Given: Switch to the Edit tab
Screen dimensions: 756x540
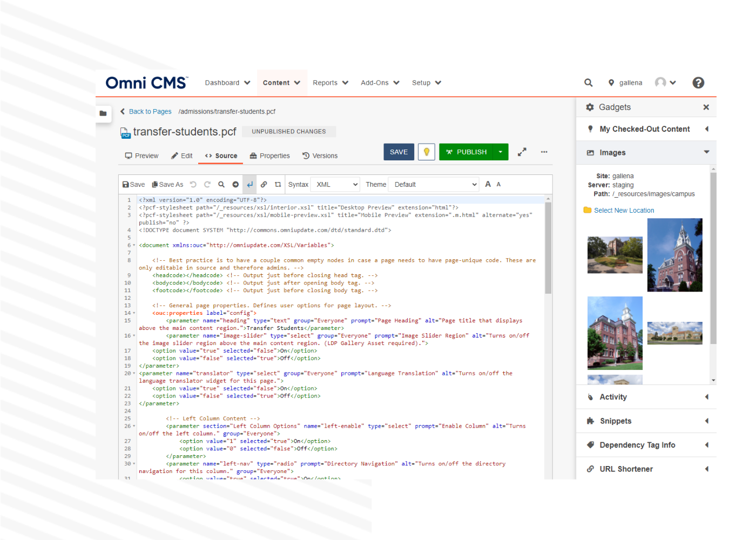Looking at the screenshot, I should point(182,156).
